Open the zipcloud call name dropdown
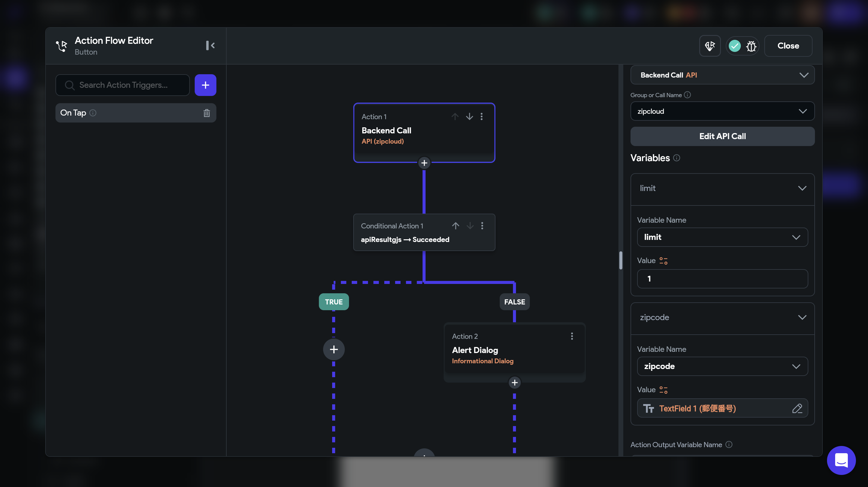Viewport: 868px width, 487px height. pos(722,111)
